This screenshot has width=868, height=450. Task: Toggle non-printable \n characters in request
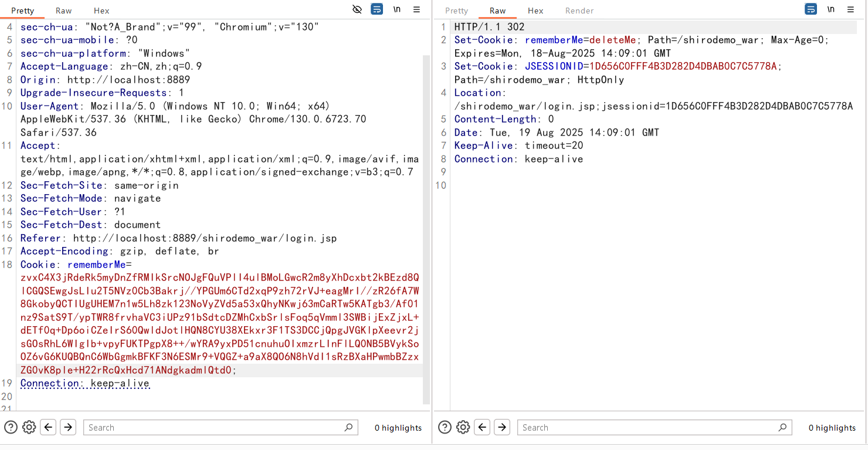click(x=397, y=9)
